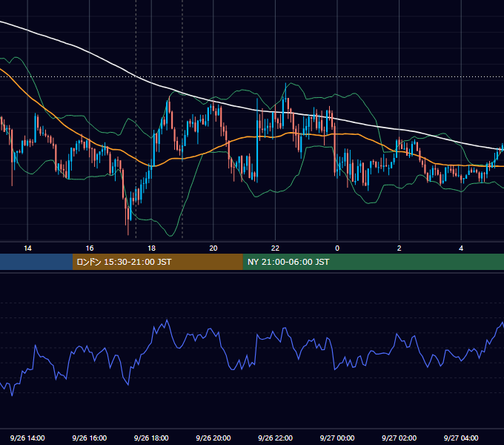
Task: Click hour label 18 on time axis
Action: [151, 248]
